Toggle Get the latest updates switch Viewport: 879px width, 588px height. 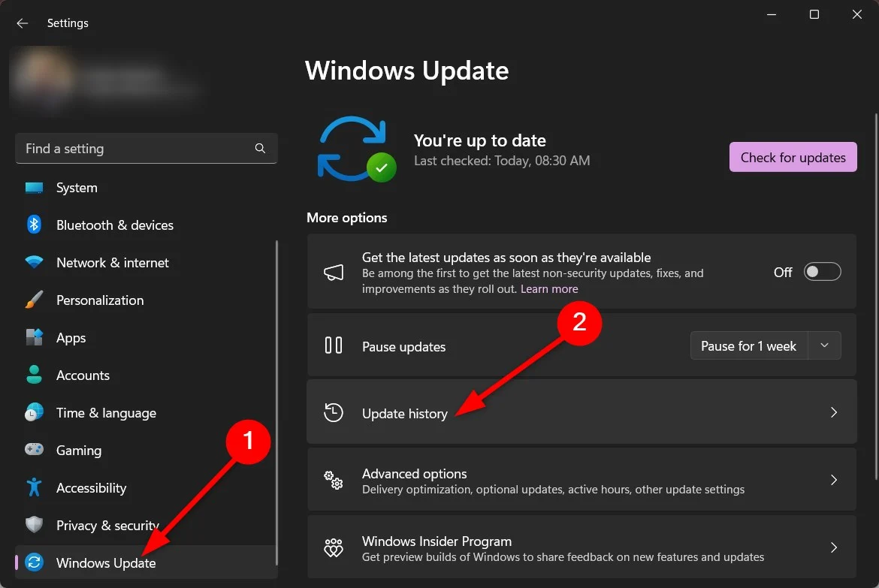[823, 272]
